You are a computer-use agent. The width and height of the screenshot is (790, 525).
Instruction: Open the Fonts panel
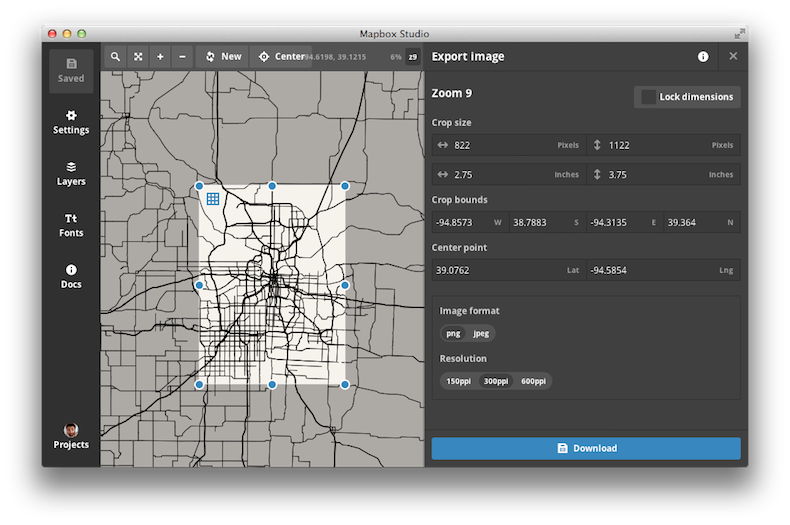point(71,225)
